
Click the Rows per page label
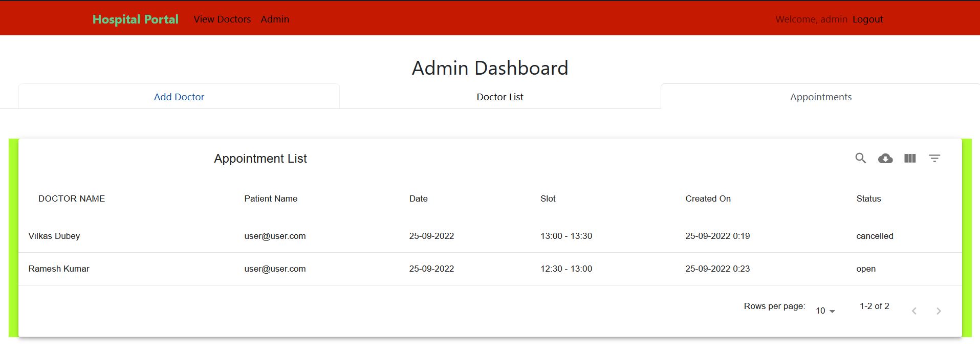coord(774,306)
